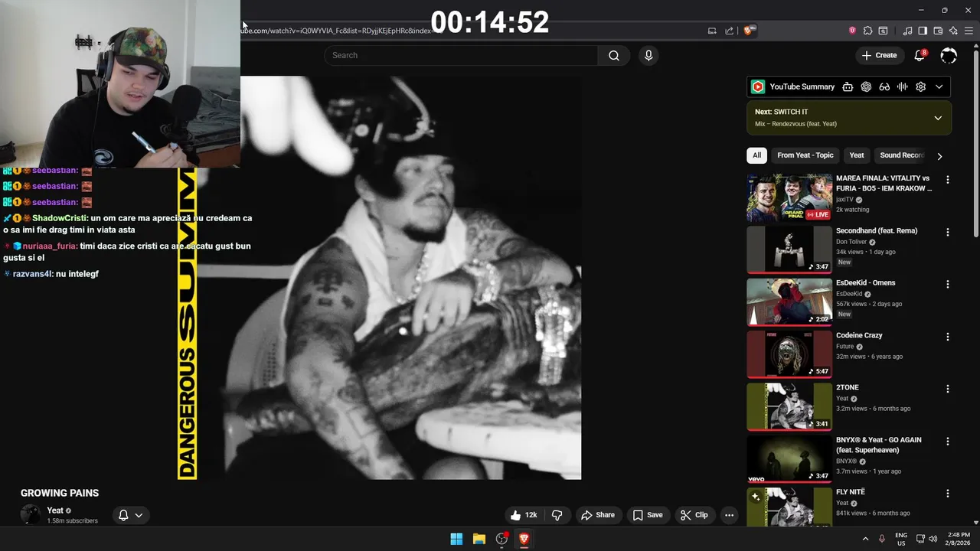Click the glasses icon in YouTube Summary bar
The width and height of the screenshot is (980, 551).
click(884, 86)
